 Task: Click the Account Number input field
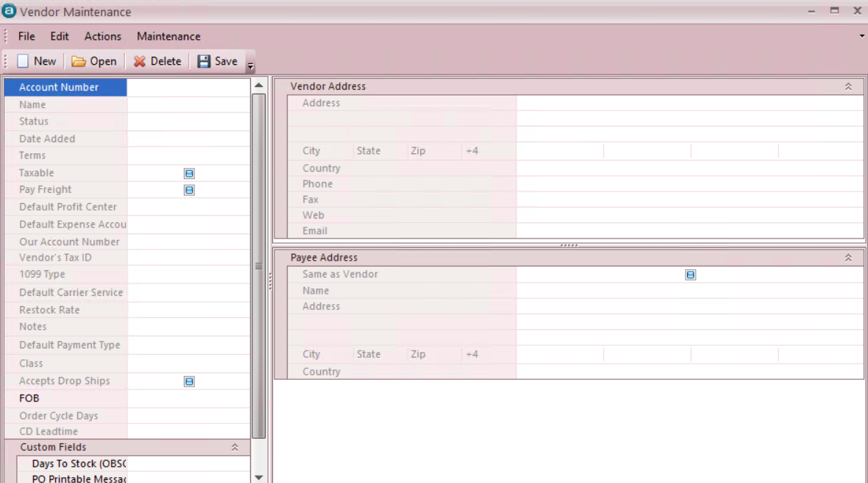[x=188, y=88]
